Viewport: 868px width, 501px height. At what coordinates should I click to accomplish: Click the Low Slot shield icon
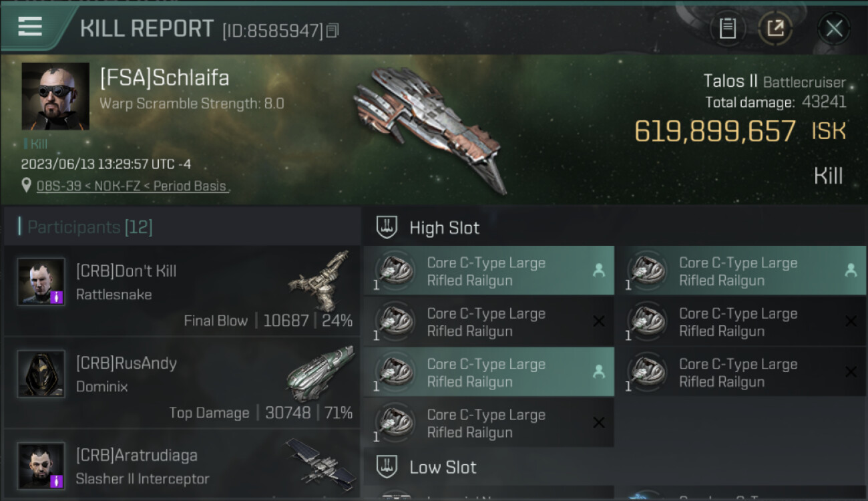tap(387, 466)
